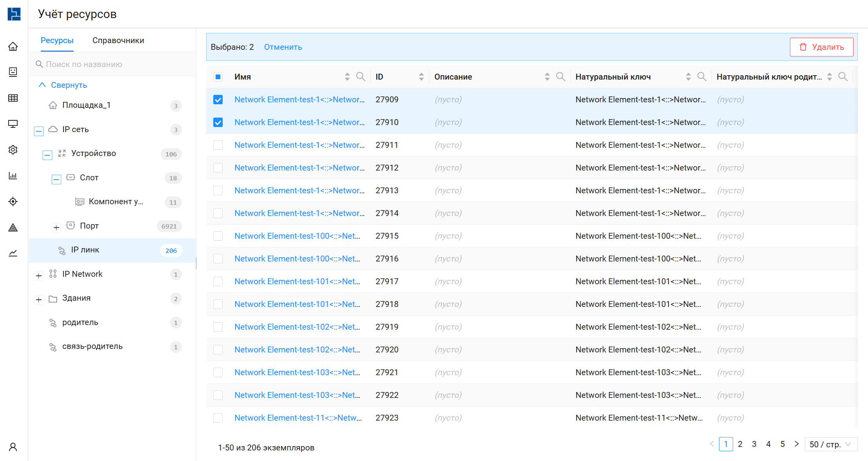Check the row with ID 27911
868x461 pixels.
218,145
